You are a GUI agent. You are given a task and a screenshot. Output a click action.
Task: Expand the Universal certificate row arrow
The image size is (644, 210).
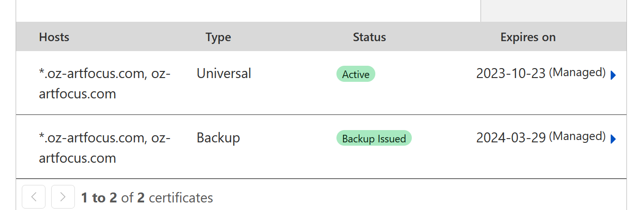pos(613,75)
